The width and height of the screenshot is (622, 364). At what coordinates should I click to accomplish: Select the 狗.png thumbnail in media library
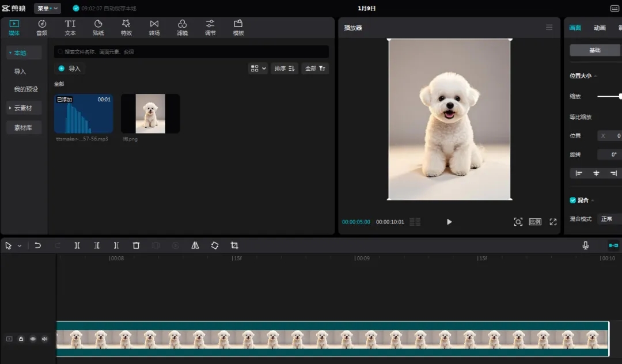point(150,113)
